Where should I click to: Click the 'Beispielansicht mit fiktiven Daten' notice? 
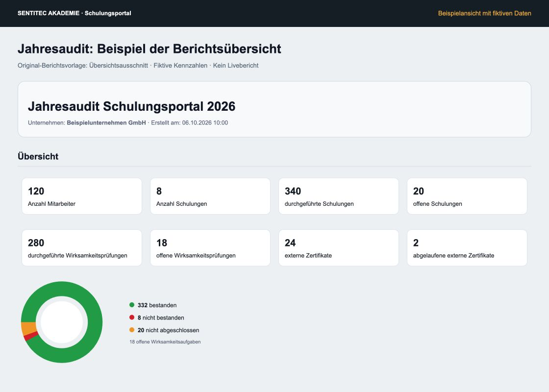click(x=485, y=13)
